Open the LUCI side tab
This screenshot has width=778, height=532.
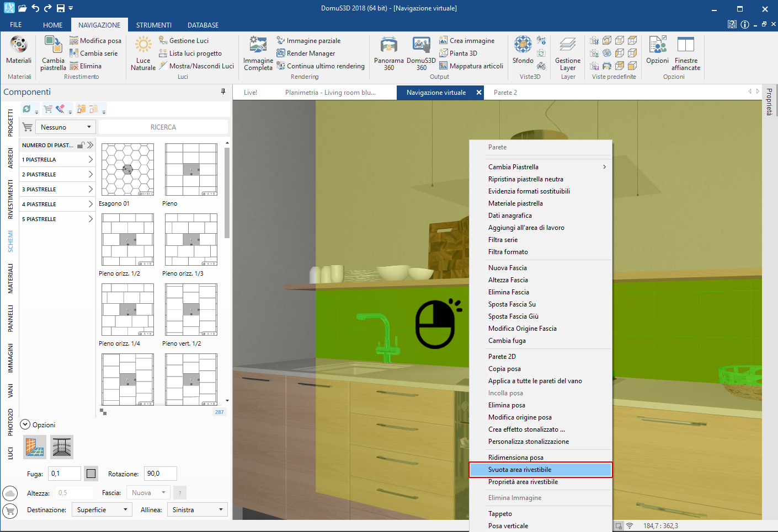coord(10,453)
